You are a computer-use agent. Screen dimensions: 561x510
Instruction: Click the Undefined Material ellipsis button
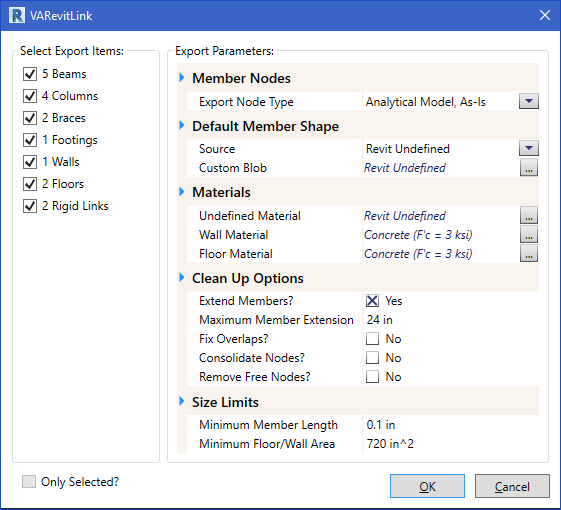point(529,215)
